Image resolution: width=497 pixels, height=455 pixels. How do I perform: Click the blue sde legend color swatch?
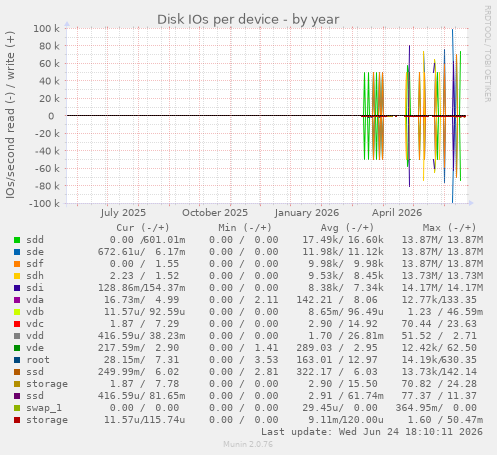coord(17,252)
